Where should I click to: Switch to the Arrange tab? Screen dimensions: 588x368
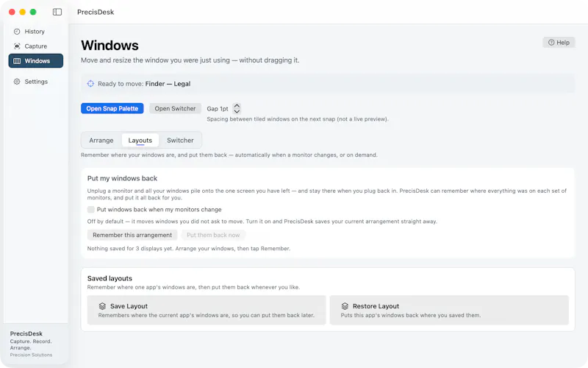[101, 140]
